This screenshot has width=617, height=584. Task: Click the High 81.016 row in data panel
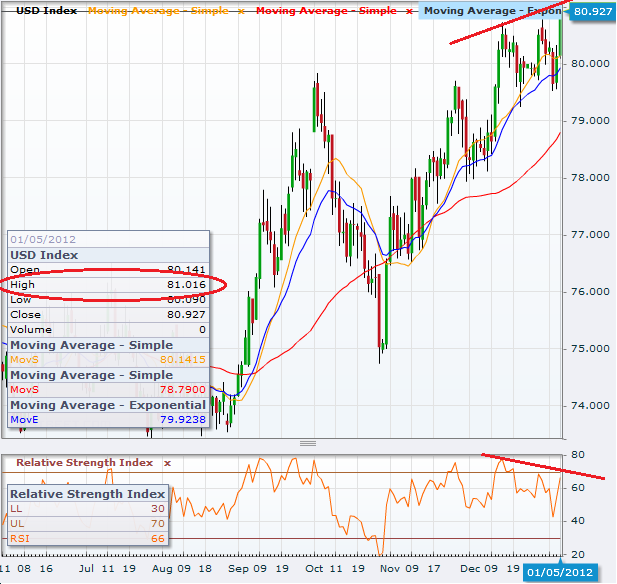tap(108, 285)
